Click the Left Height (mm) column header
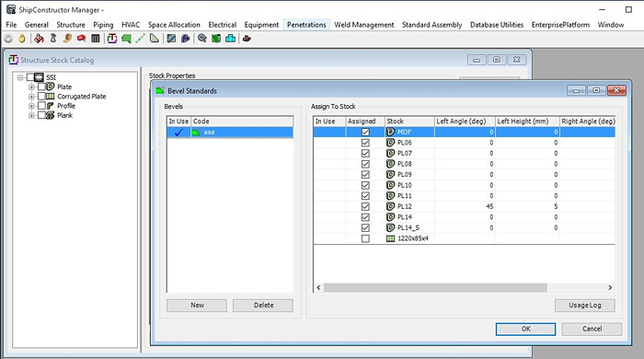644x359 pixels. 527,122
